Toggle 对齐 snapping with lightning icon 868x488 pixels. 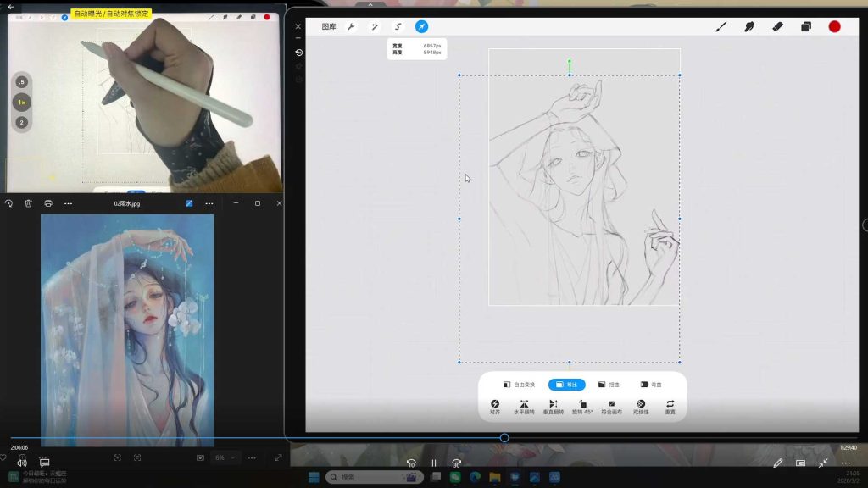pos(495,408)
